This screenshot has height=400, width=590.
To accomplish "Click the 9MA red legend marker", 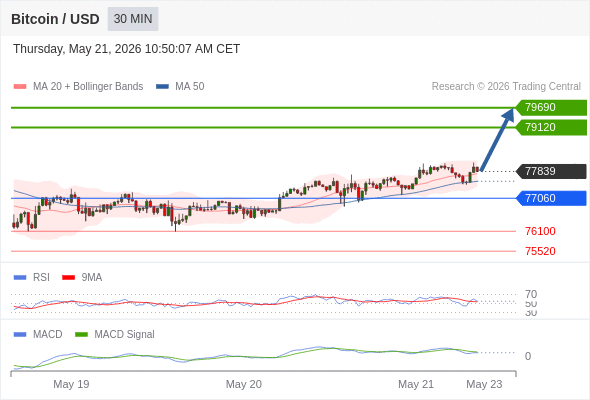I will pos(68,278).
